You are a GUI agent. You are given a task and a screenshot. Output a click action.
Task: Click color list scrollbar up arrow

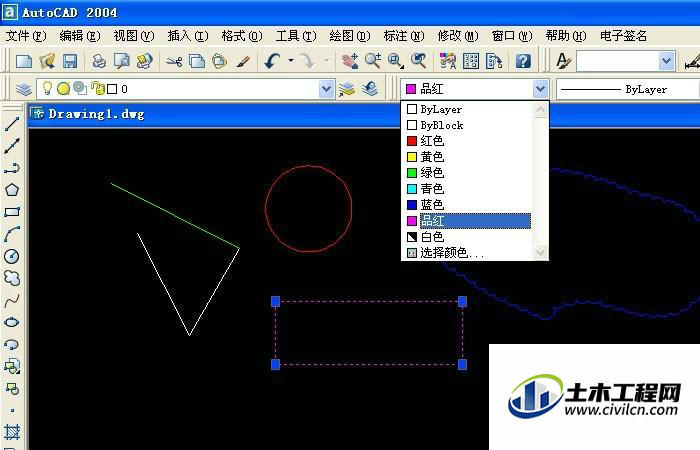(x=541, y=109)
